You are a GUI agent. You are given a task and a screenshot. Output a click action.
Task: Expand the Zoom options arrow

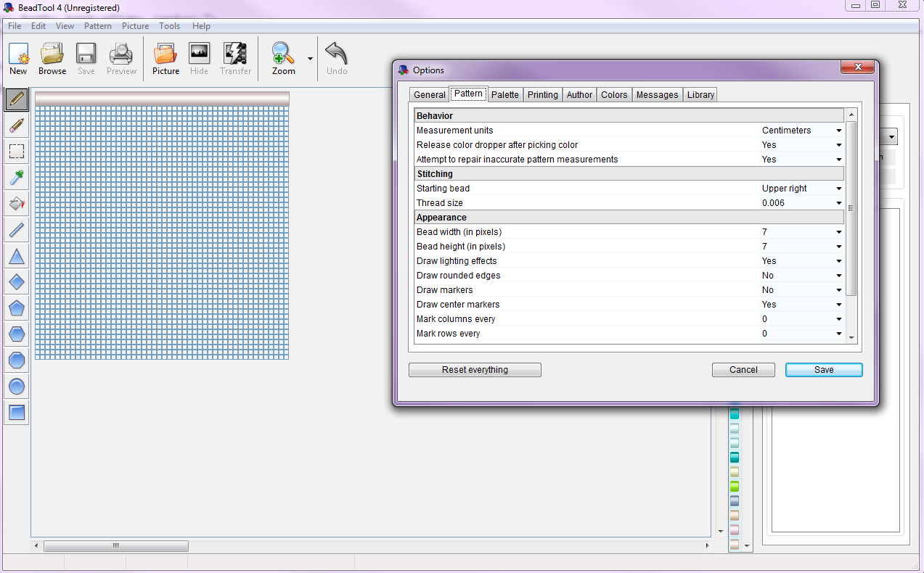(x=310, y=58)
